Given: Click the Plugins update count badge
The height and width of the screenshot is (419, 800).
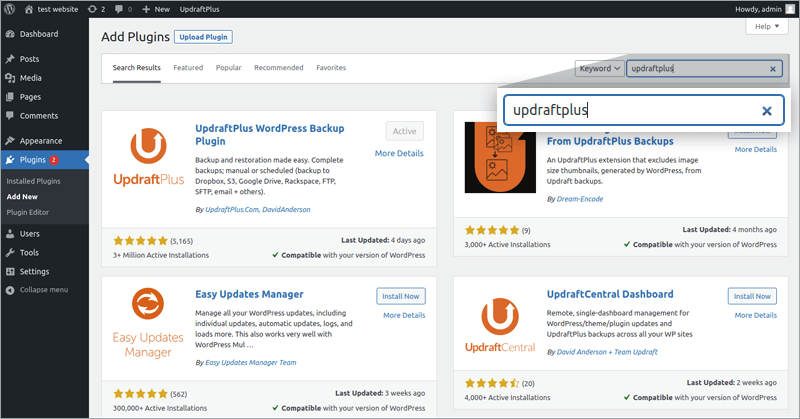Looking at the screenshot, I should click(x=53, y=160).
